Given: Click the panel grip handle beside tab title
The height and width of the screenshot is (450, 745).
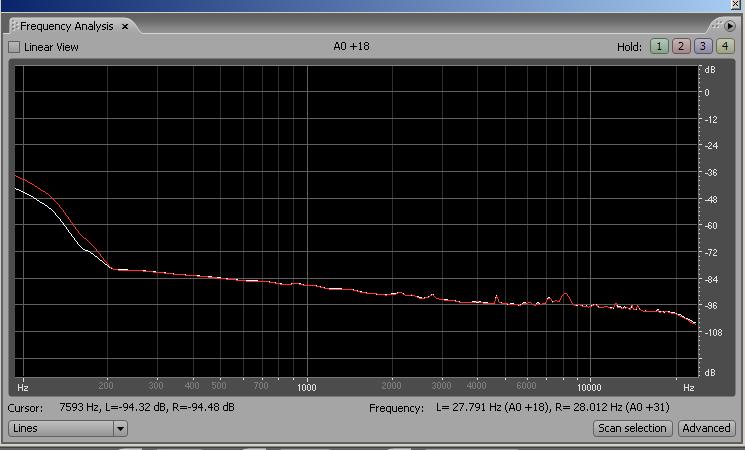Looking at the screenshot, I should point(14,26).
